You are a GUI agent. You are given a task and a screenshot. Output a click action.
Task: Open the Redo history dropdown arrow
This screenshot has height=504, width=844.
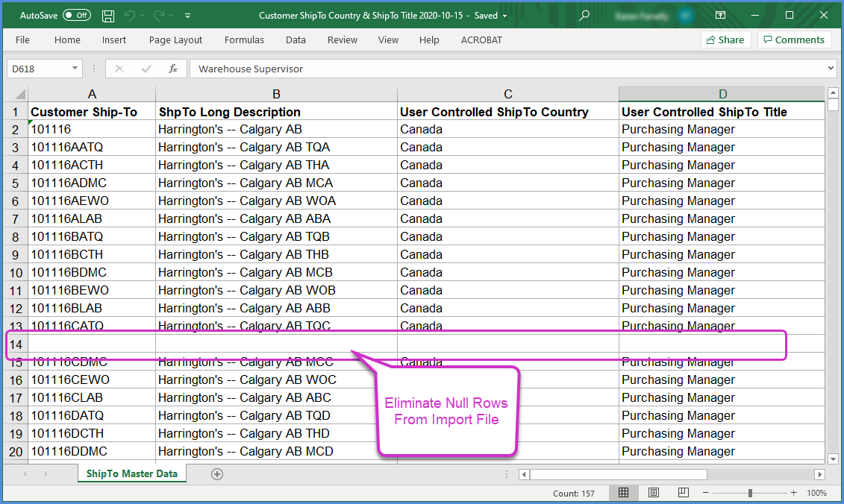171,16
